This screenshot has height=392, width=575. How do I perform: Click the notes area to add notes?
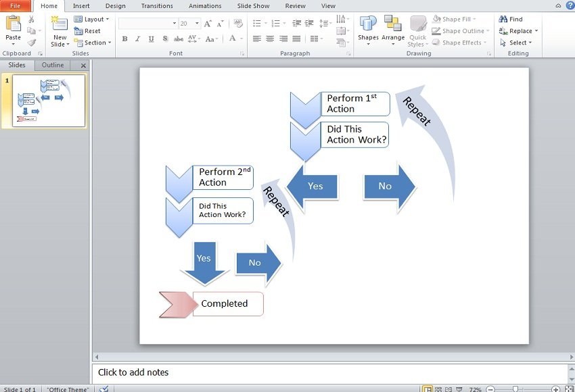pos(330,372)
